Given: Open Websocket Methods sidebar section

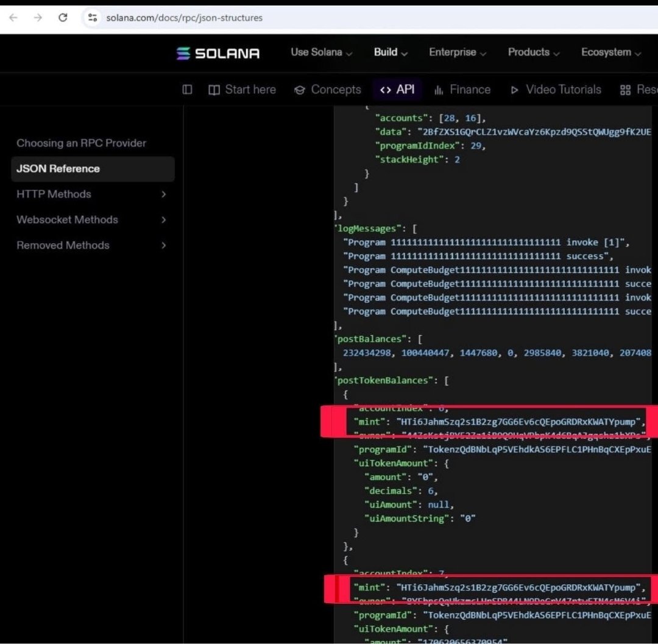Looking at the screenshot, I should point(67,219).
